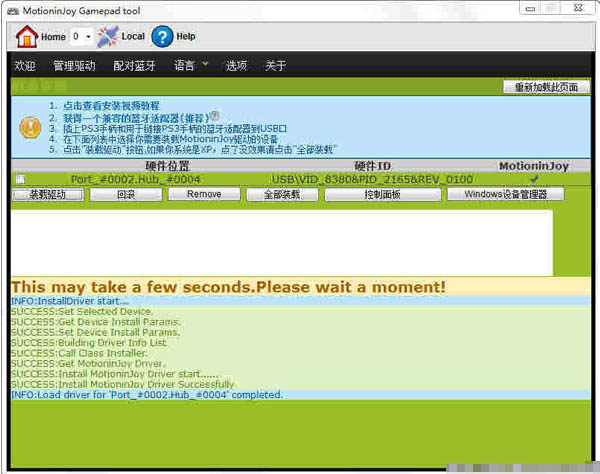Click the 全部装载 button
The height and width of the screenshot is (474, 600).
coord(282,194)
